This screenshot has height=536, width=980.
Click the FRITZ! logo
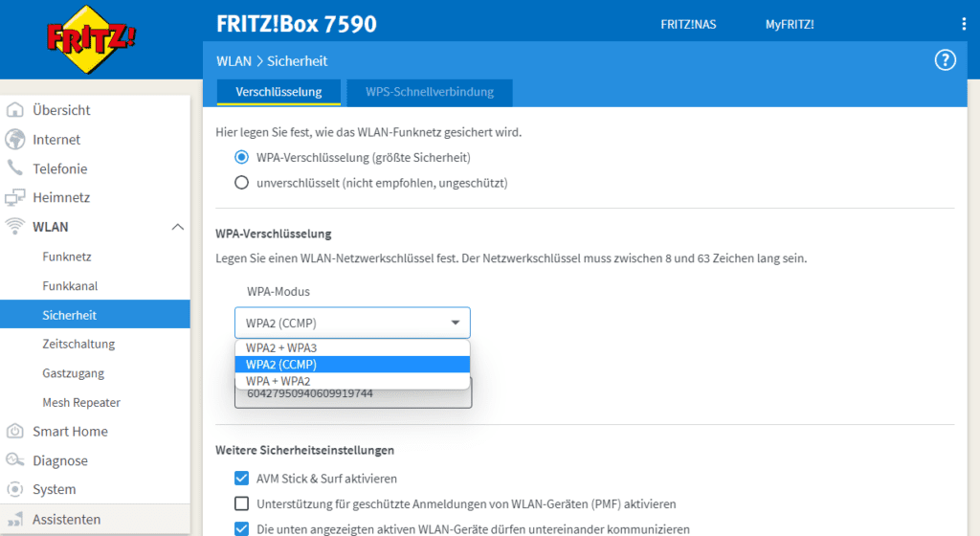[x=91, y=39]
